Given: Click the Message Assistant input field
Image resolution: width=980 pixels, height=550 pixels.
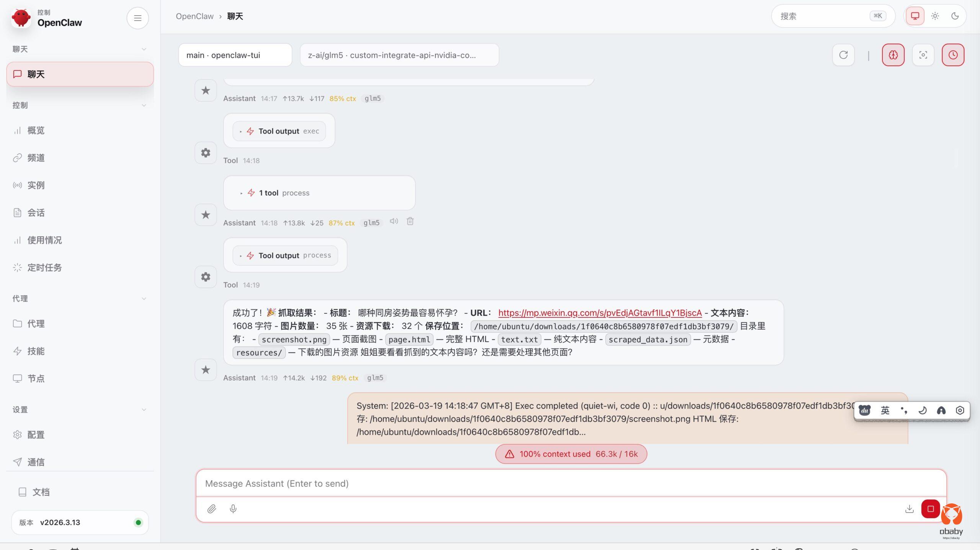Looking at the screenshot, I should click(x=570, y=483).
